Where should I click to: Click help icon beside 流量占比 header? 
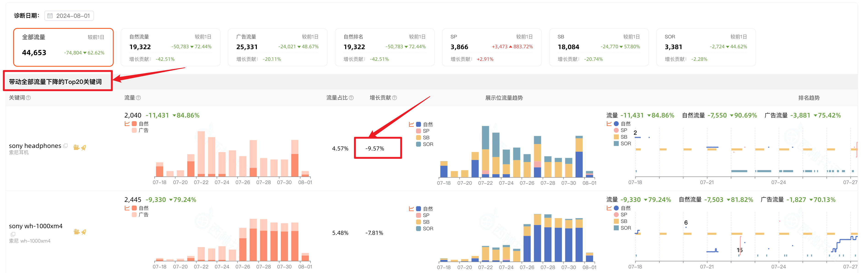[351, 98]
